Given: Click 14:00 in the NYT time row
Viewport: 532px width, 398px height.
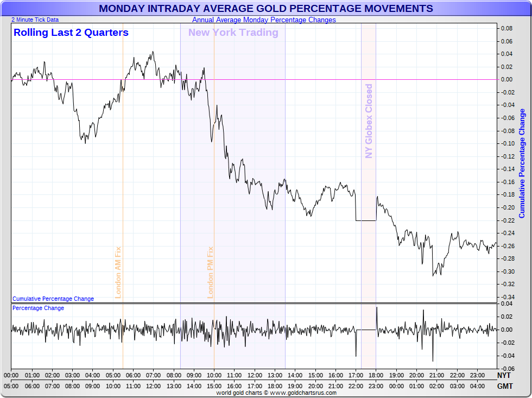Looking at the screenshot, I should point(295,375).
